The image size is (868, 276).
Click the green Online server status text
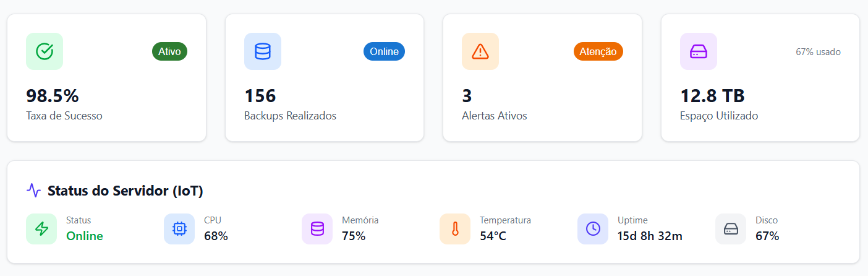(x=85, y=236)
